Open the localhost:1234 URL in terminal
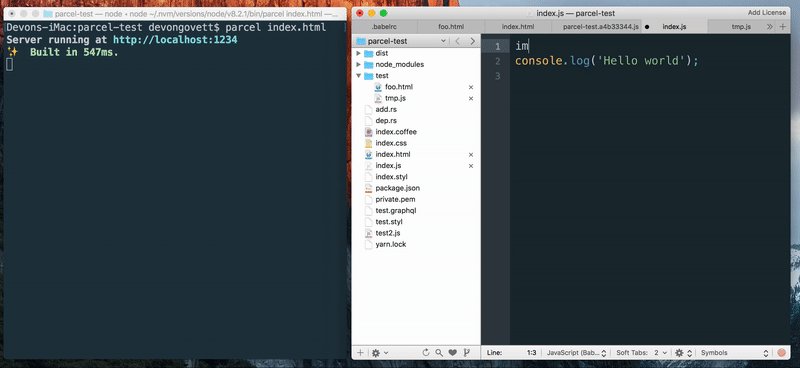Screen dimensions: 800x368 point(175,39)
